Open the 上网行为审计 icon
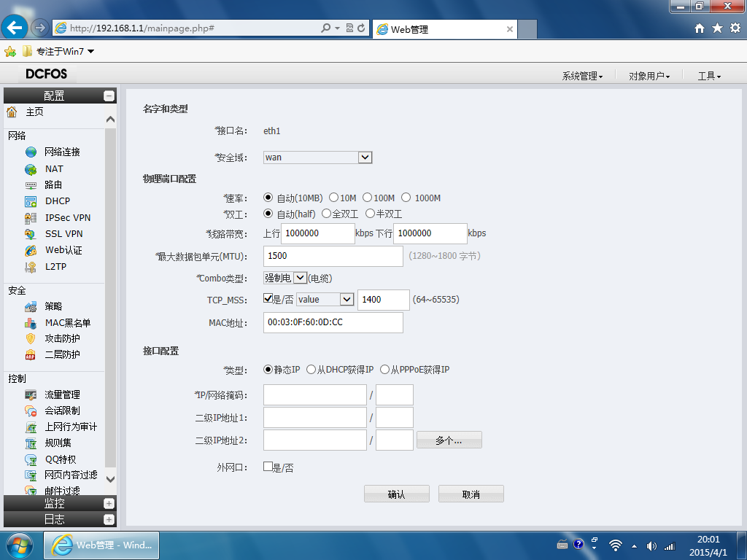The height and width of the screenshot is (560, 747). [31, 427]
